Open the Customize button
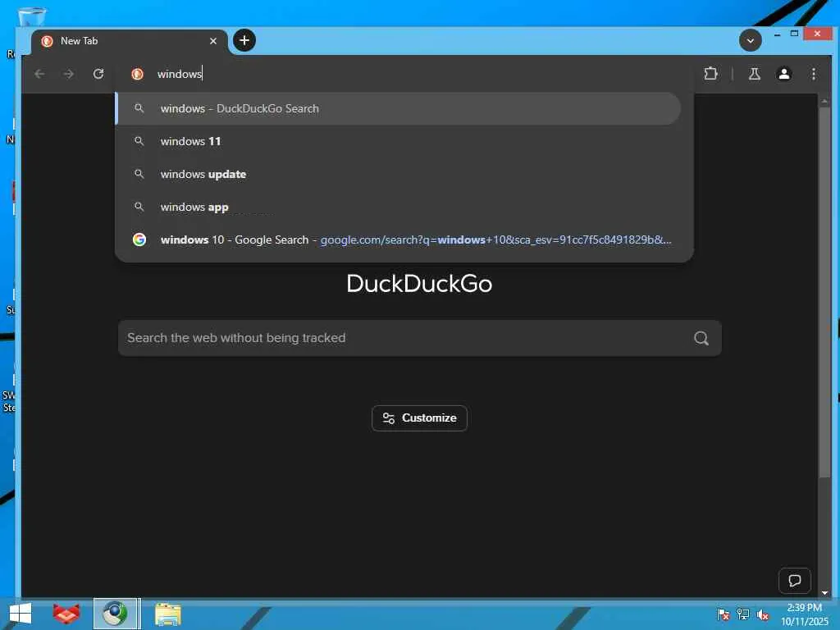Image resolution: width=840 pixels, height=630 pixels. 419,418
